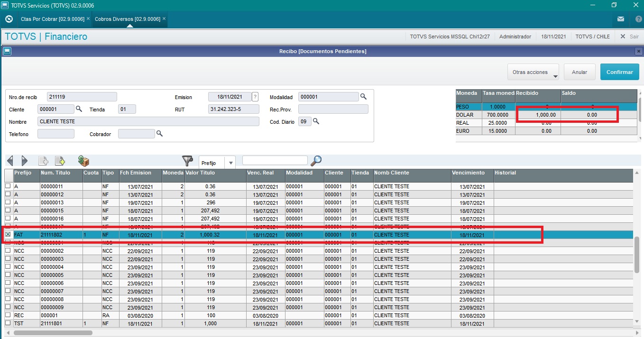Check the TST 21111801 row checkbox

click(x=8, y=323)
